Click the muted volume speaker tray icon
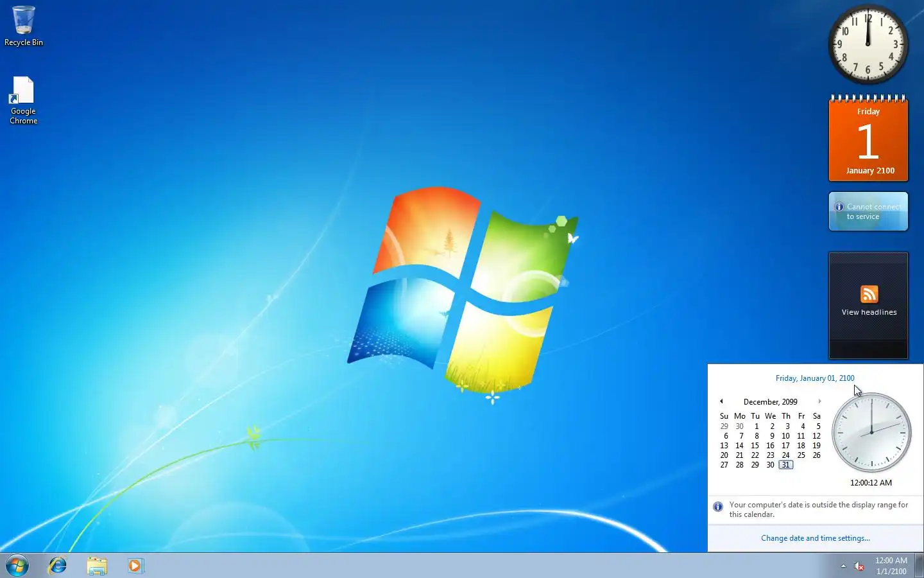 click(859, 566)
